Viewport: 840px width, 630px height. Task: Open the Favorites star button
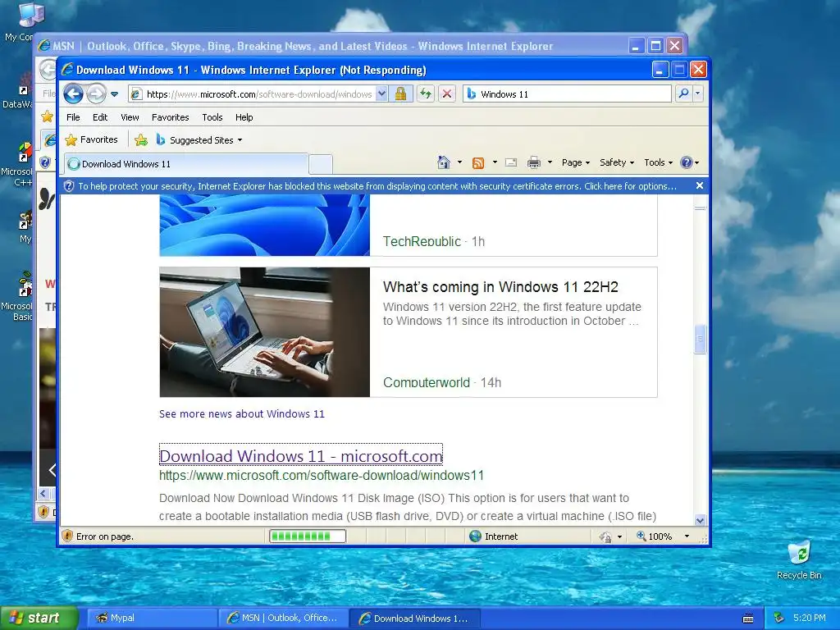click(91, 139)
